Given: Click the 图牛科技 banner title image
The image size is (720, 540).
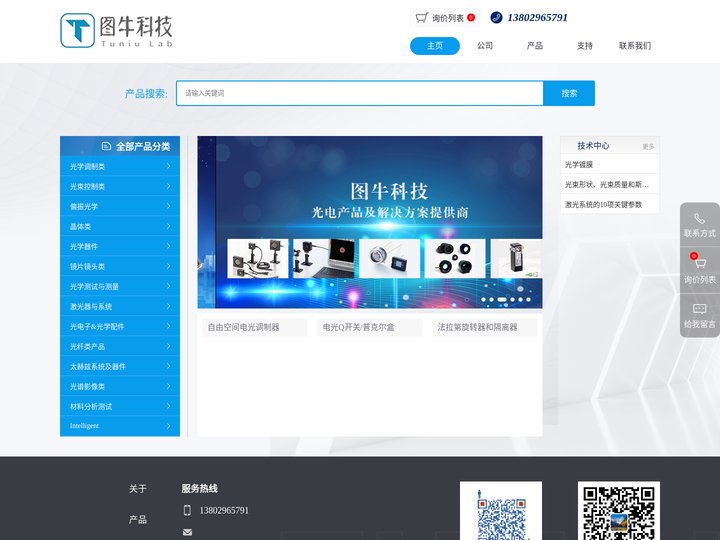Looking at the screenshot, I should coord(389,191).
